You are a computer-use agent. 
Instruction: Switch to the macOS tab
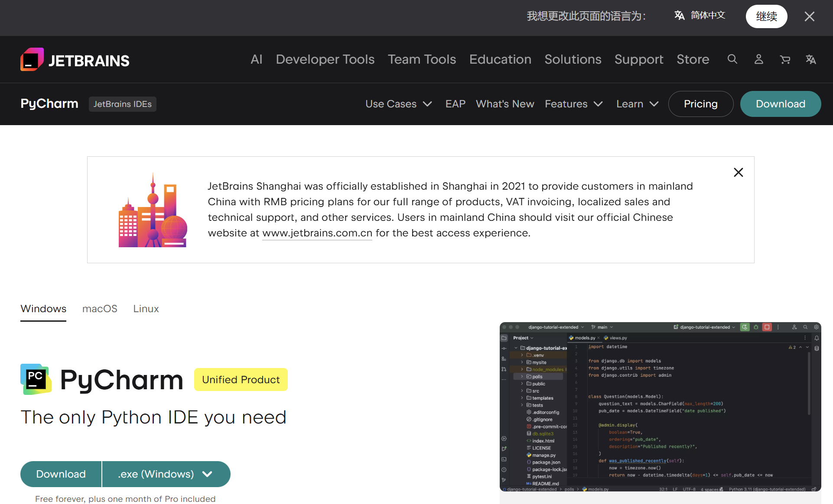click(100, 309)
